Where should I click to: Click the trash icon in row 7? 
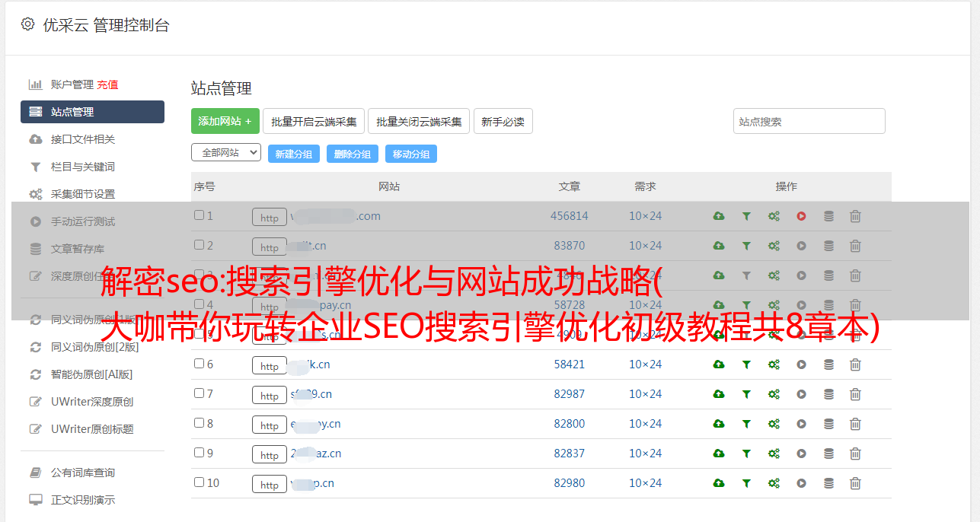855,394
